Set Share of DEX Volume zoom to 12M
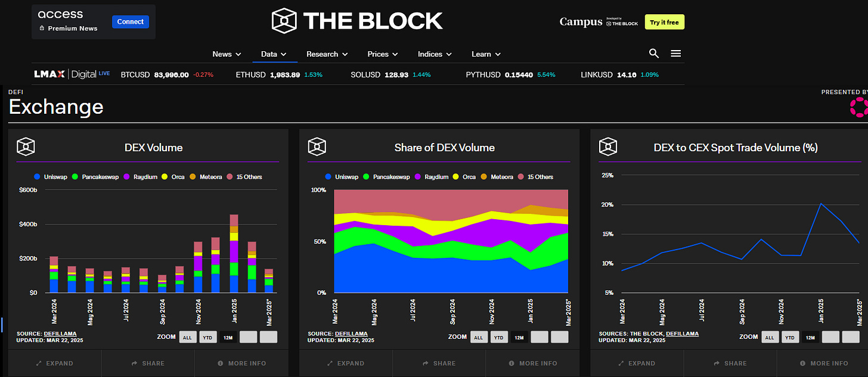Screen dimensions: 868x377 click(x=519, y=337)
